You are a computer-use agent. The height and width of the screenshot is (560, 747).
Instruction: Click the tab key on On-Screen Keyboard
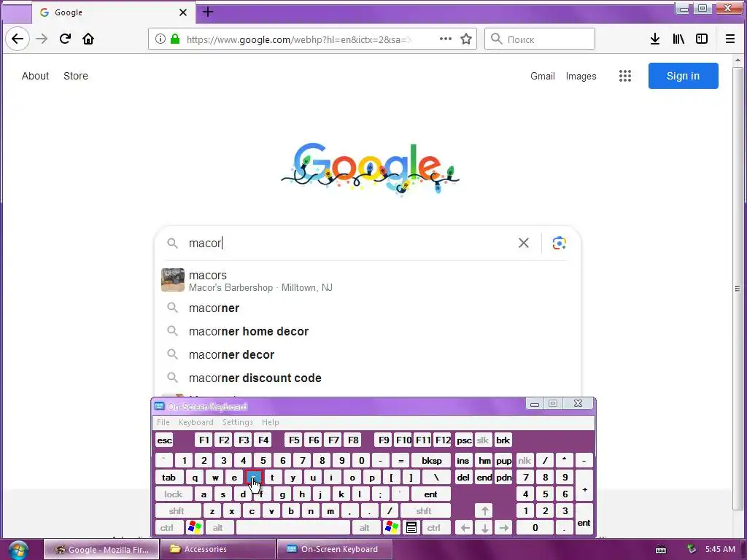169,477
